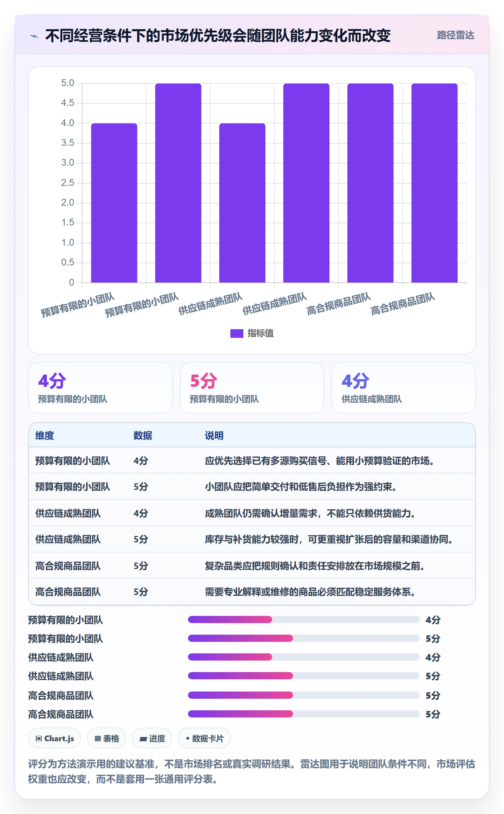This screenshot has width=504, height=814.
Task: Select the text 小团队应把简单交付和低售后负担作为强约束。
Action: click(x=301, y=487)
